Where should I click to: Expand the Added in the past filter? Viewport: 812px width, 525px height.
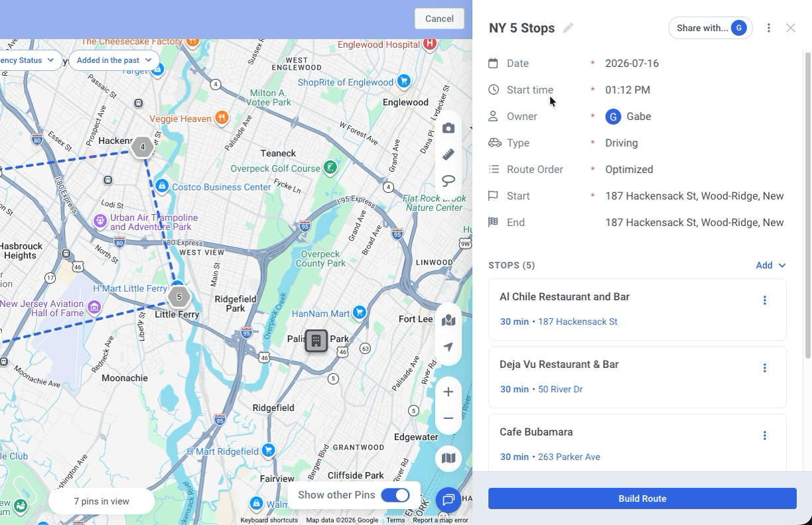click(x=114, y=60)
